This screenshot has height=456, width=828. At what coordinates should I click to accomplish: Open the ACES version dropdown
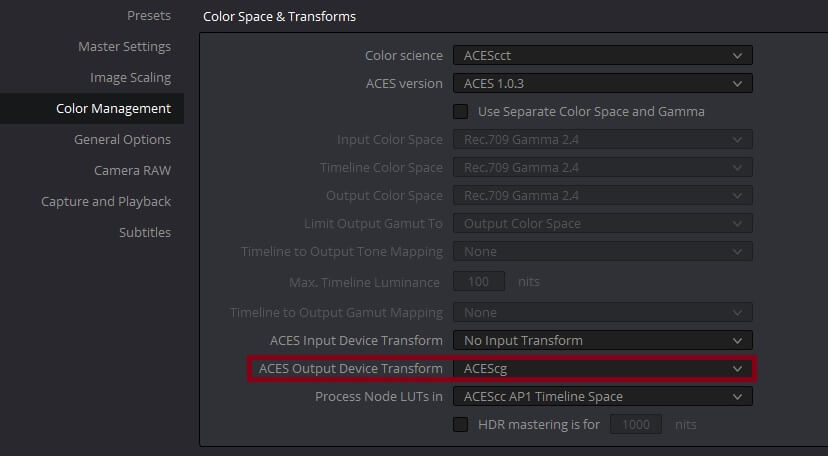603,83
